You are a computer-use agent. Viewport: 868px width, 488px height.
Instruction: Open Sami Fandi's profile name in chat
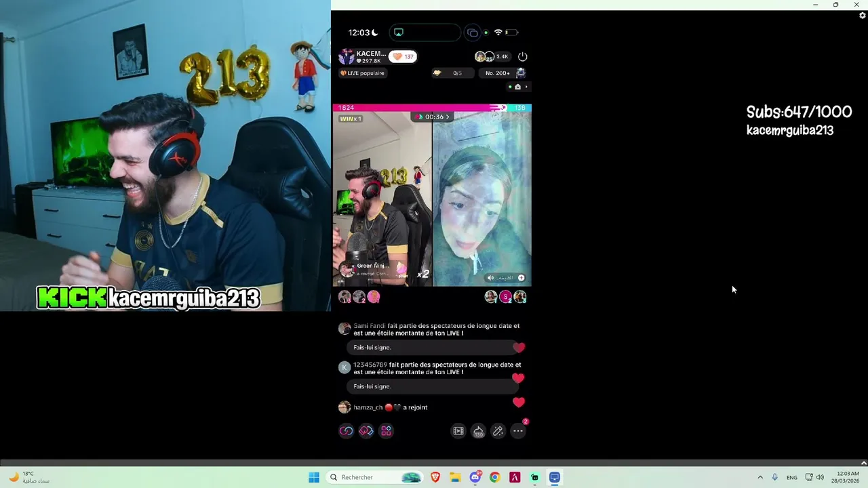pyautogui.click(x=369, y=326)
